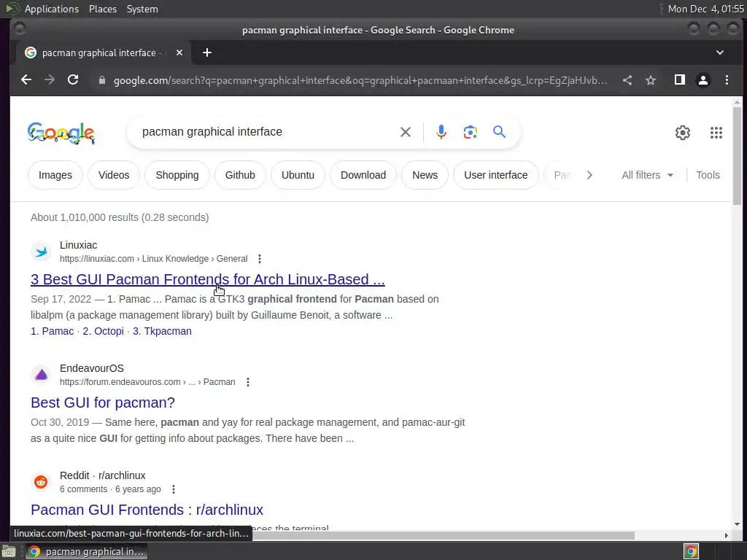Jump to the 2. Octopi sitelink

104,332
